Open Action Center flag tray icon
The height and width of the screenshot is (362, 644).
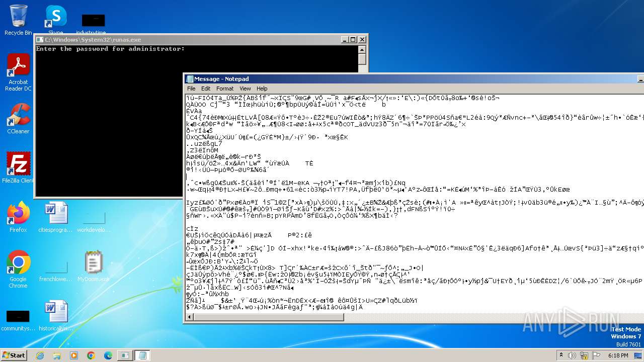click(597, 355)
